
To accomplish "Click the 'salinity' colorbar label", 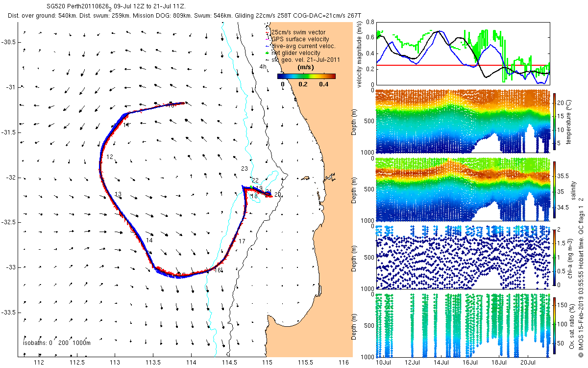I will click(574, 190).
